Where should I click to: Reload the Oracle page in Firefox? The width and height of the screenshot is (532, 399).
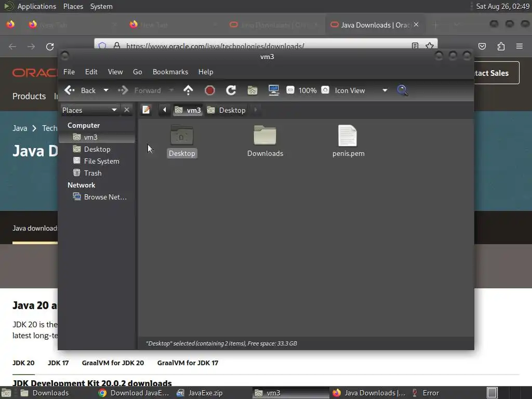click(x=50, y=46)
